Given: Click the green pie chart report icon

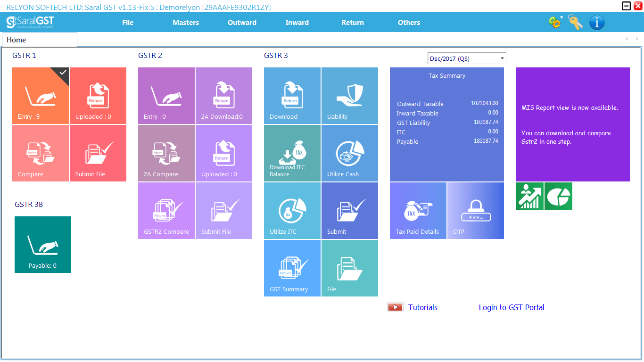Looking at the screenshot, I should [558, 196].
